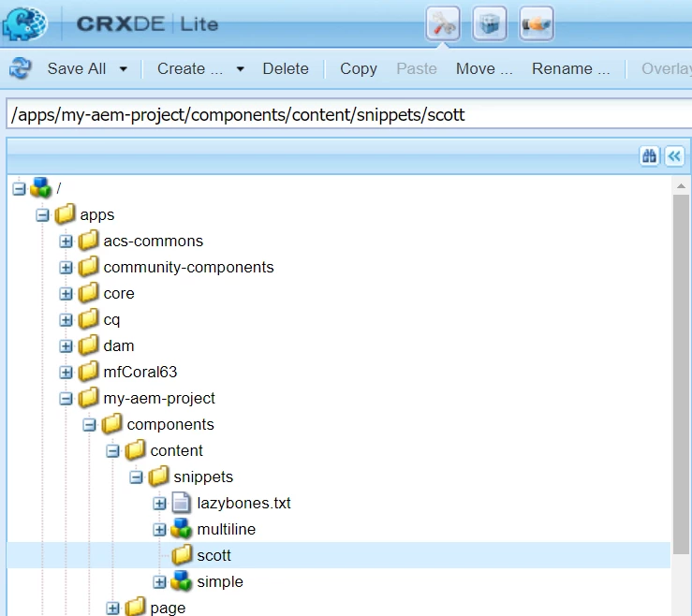Collapse the snippets folder

click(x=136, y=477)
